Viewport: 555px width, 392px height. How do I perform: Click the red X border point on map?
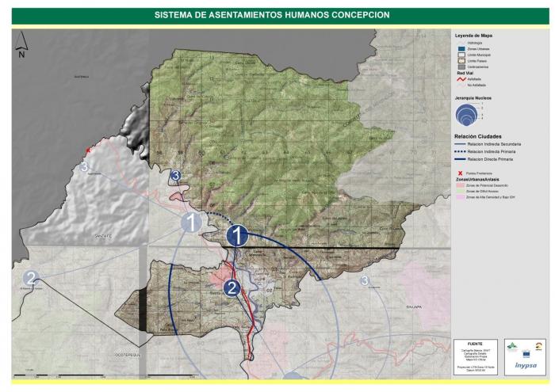click(x=89, y=150)
